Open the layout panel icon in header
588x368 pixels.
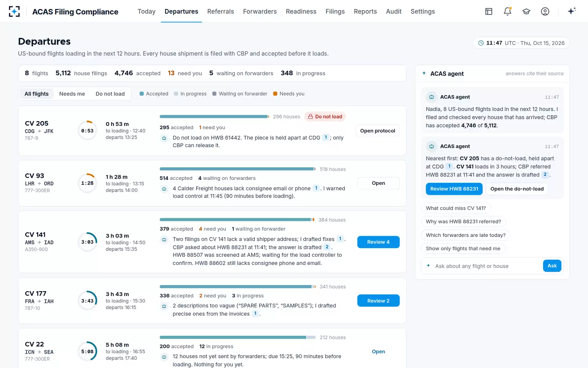point(489,11)
